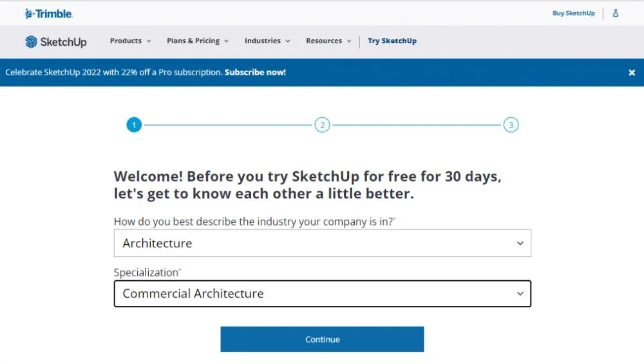Click the chevron beside Resources
This screenshot has height=364, width=644.
[x=349, y=41]
